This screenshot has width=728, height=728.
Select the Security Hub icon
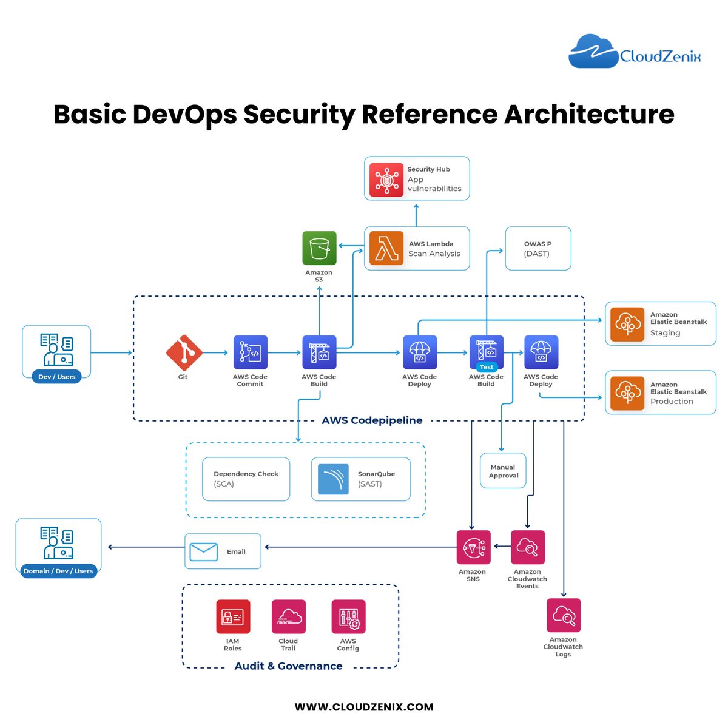click(386, 179)
